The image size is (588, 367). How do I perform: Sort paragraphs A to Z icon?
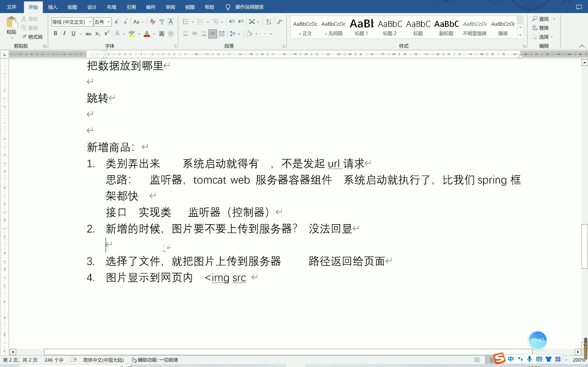pos(269,22)
